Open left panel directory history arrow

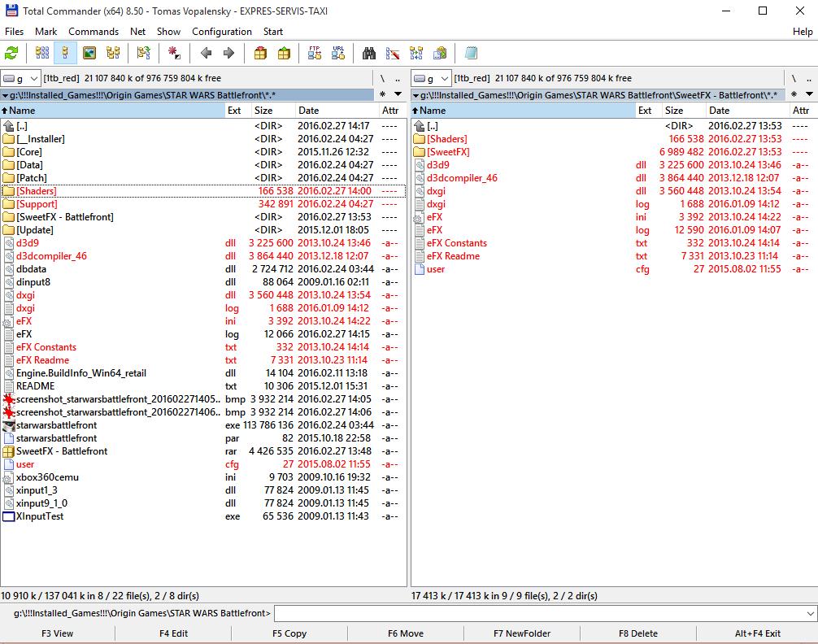(x=398, y=94)
